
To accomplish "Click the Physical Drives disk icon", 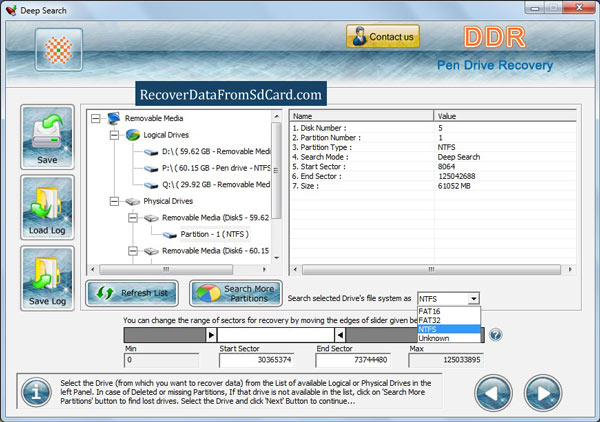I will (133, 201).
